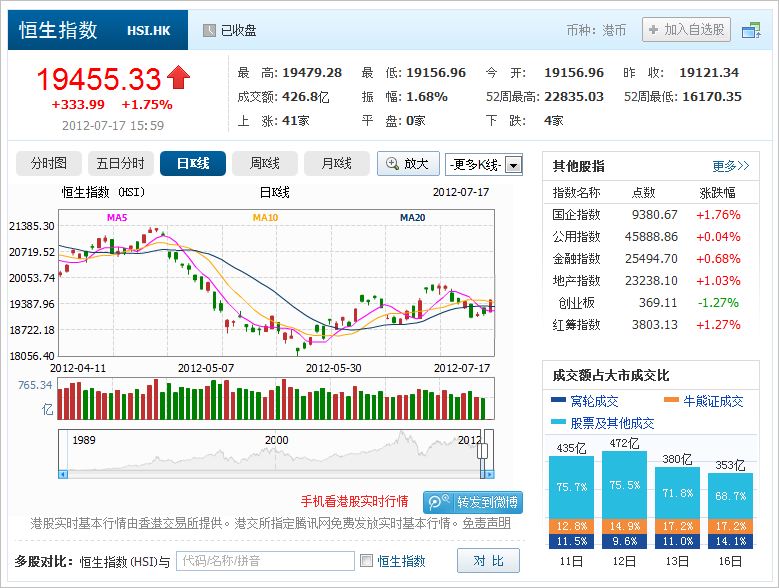Open the 周K线 chart tab
Screen dimensions: 779x588
pyautogui.click(x=265, y=163)
